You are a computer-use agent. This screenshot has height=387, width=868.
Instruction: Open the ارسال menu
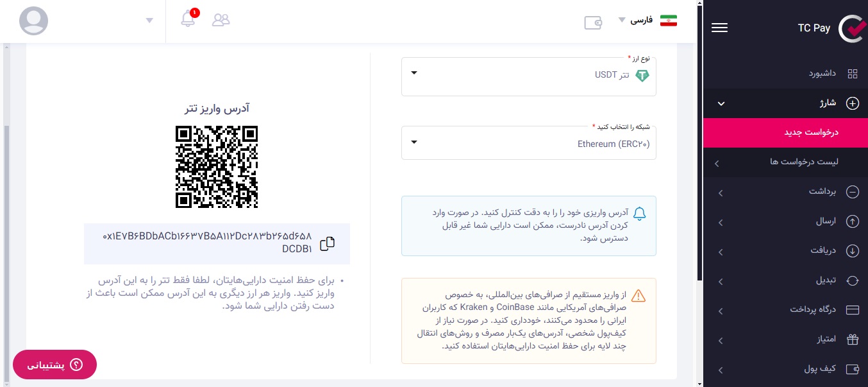click(785, 221)
